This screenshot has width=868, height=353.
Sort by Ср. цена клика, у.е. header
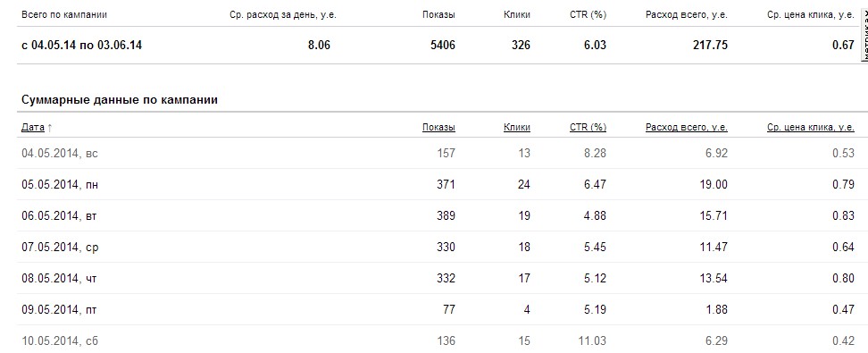811,128
